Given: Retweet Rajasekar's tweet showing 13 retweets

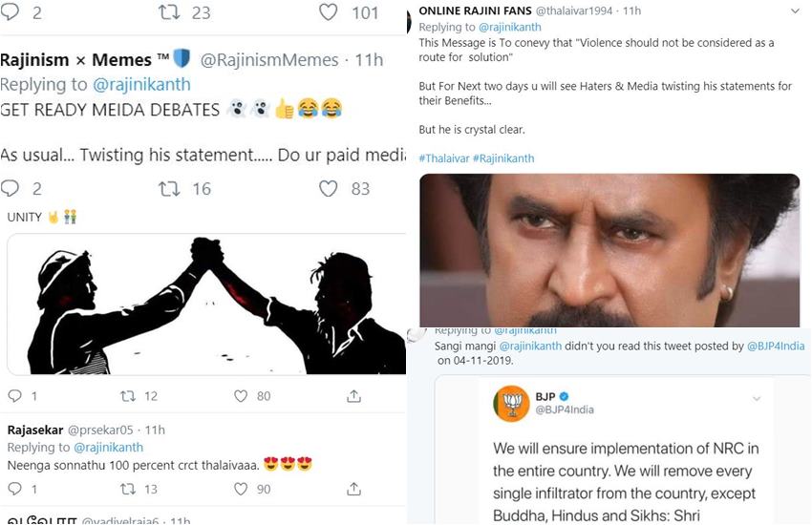Looking at the screenshot, I should [127, 489].
